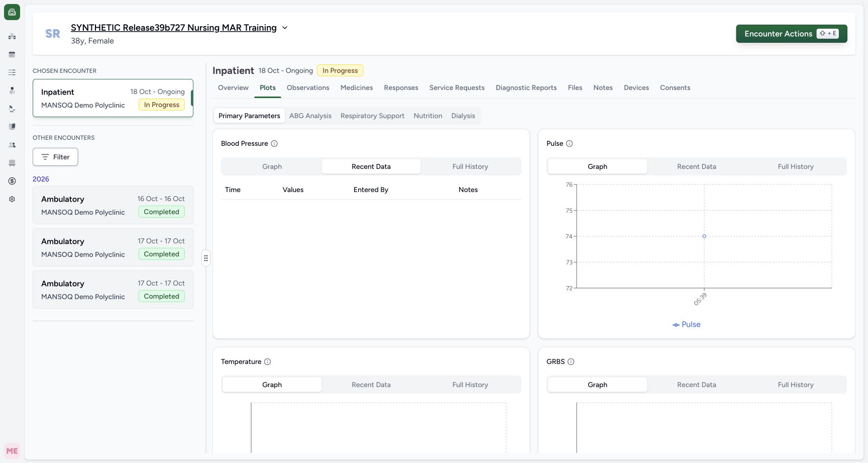Open the 16 Oct Ambulatory encounter
The height and width of the screenshot is (463, 868).
[113, 205]
